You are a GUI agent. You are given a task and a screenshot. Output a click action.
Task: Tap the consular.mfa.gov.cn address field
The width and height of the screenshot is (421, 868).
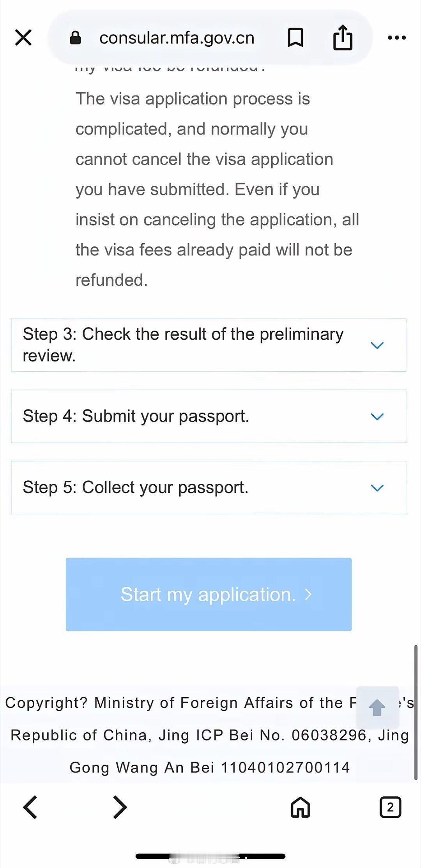click(x=177, y=38)
